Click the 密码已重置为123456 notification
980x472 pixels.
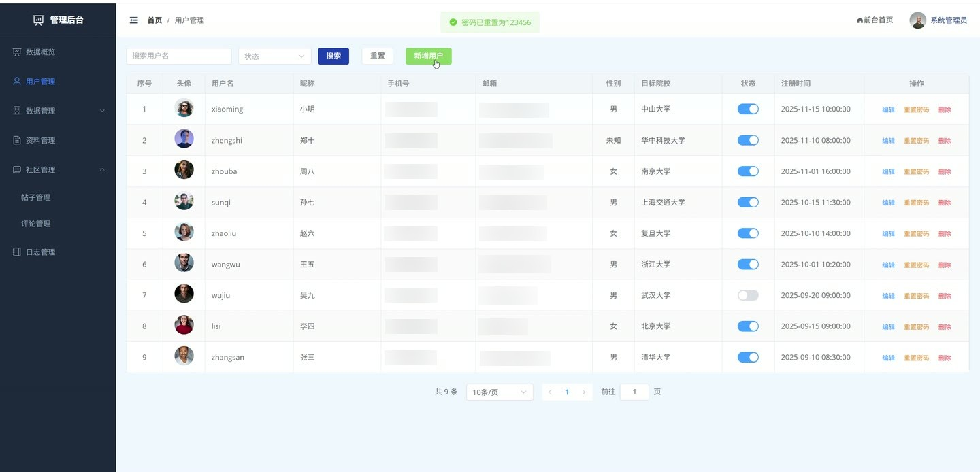[x=490, y=22]
